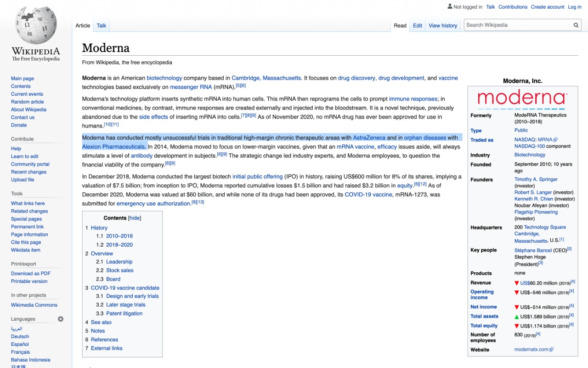Click the Create account link

click(548, 7)
